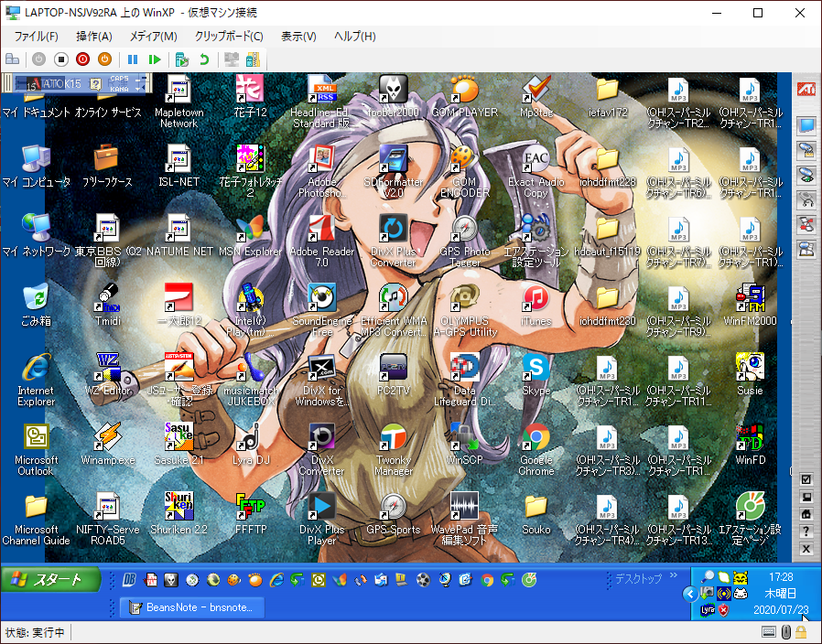Select the foobar2000 desktop icon
The width and height of the screenshot is (822, 644).
tap(394, 96)
